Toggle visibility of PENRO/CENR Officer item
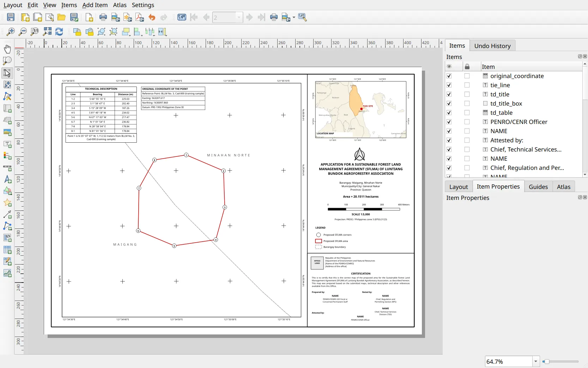 click(x=449, y=122)
